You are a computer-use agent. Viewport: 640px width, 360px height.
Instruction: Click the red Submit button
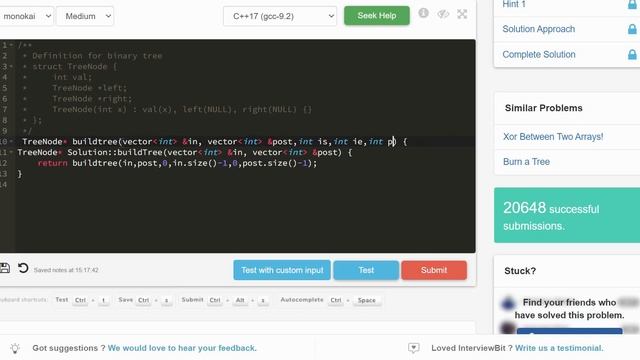click(x=434, y=270)
